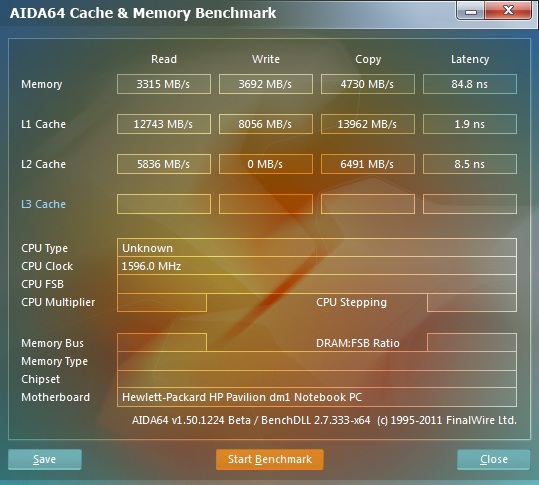Select the Memory Write 3692 MB/s field
This screenshot has width=539, height=485.
pyautogui.click(x=266, y=84)
